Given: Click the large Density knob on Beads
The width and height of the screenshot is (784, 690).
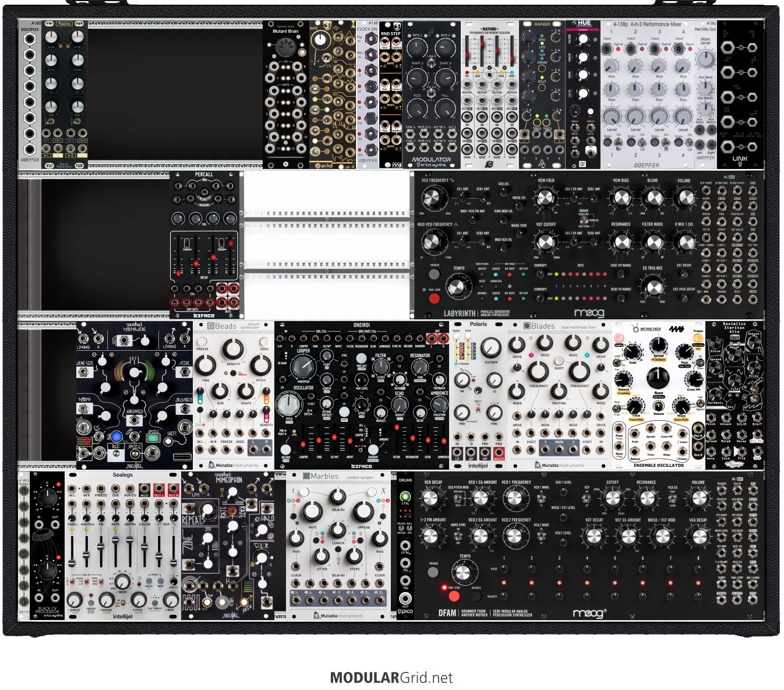Looking at the screenshot, I should [x=233, y=348].
